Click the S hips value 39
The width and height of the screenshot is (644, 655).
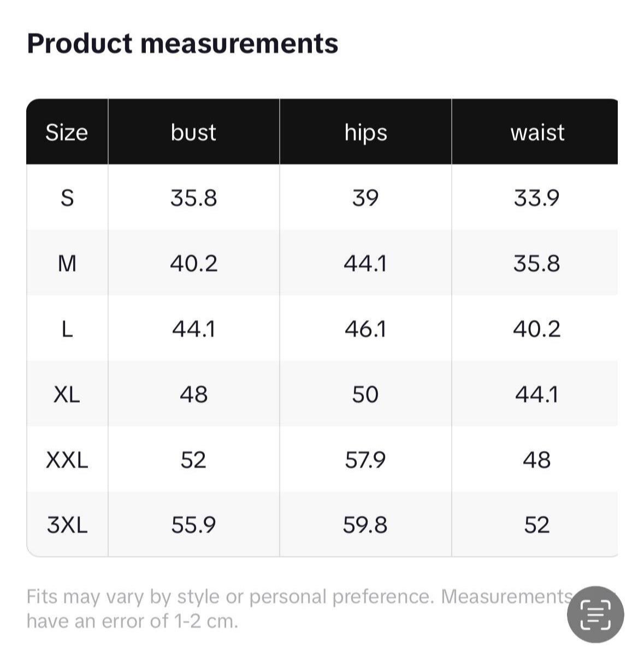tap(365, 198)
